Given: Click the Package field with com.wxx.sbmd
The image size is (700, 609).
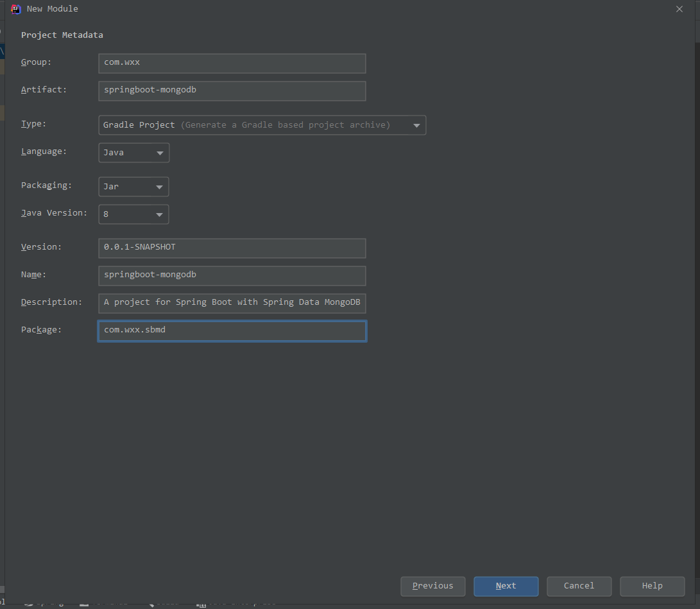Looking at the screenshot, I should pyautogui.click(x=232, y=331).
